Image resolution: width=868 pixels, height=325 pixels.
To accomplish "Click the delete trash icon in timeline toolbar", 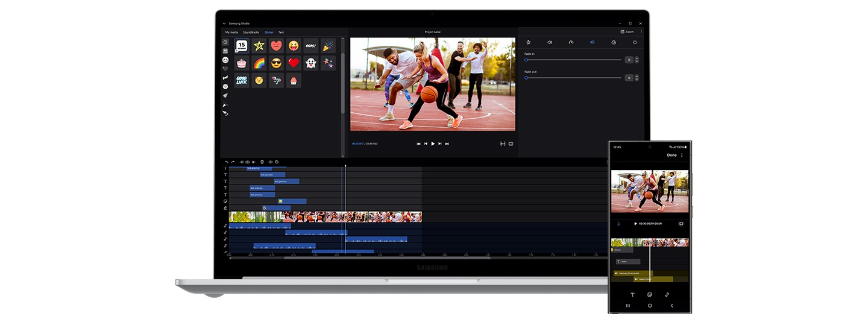I will 262,162.
